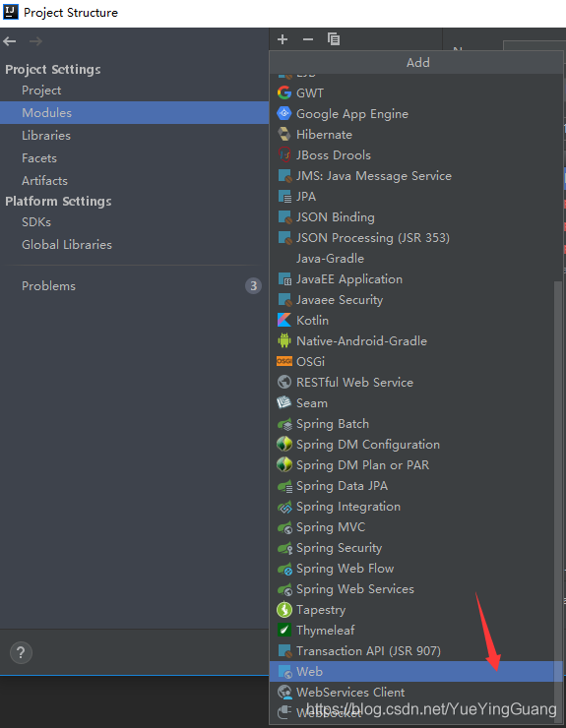The height and width of the screenshot is (728, 566).
Task: Click the Problems count badge 3
Action: tap(253, 286)
